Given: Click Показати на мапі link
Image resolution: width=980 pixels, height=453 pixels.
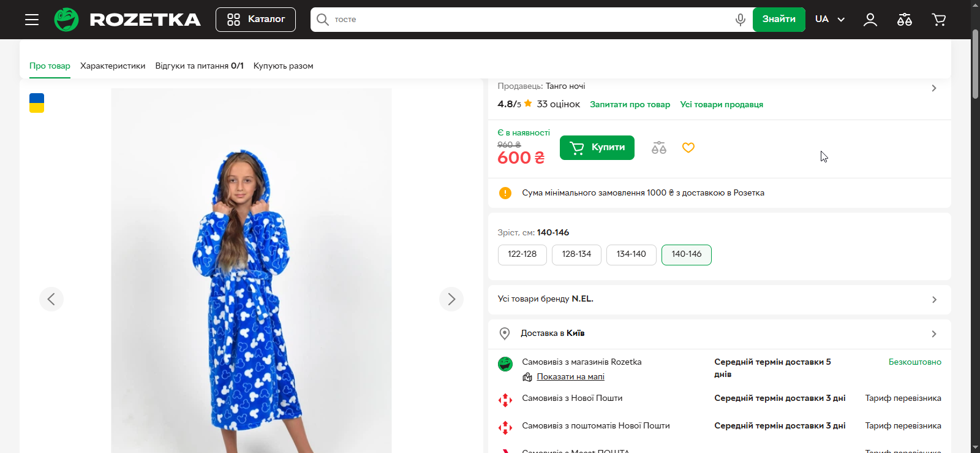Looking at the screenshot, I should pyautogui.click(x=570, y=377).
